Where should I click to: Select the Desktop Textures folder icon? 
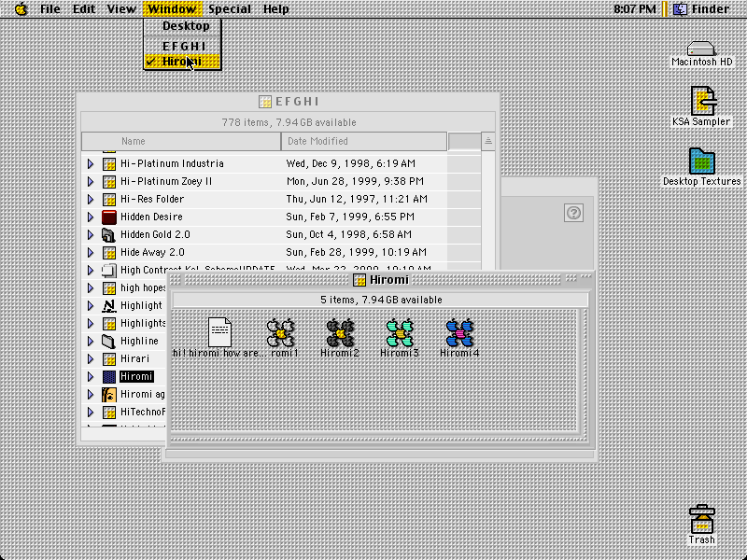pyautogui.click(x=702, y=161)
